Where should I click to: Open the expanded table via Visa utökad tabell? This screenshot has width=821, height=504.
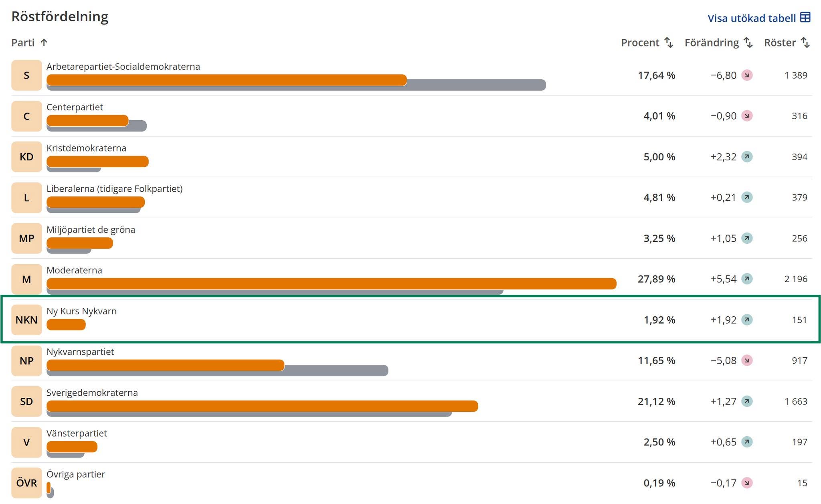(759, 18)
